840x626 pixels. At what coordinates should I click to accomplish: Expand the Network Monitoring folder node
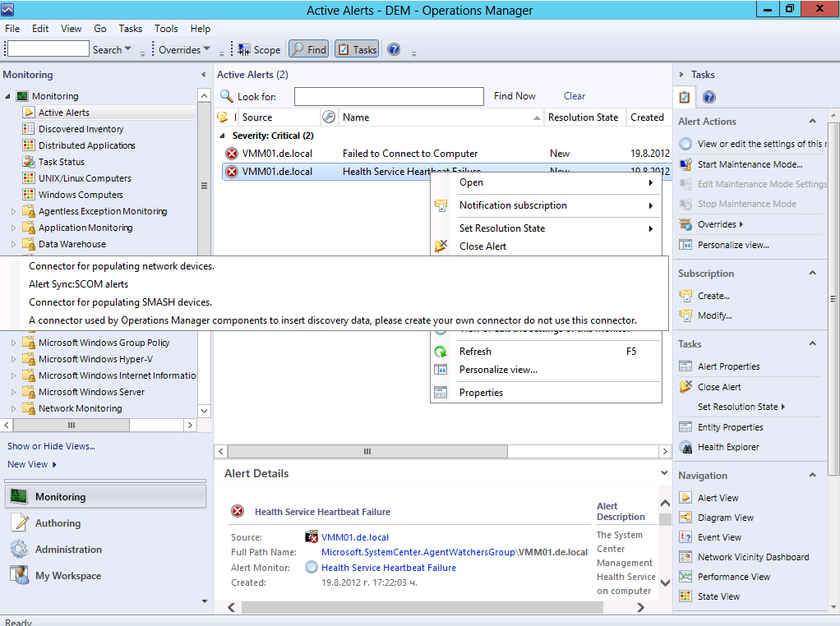[13, 408]
